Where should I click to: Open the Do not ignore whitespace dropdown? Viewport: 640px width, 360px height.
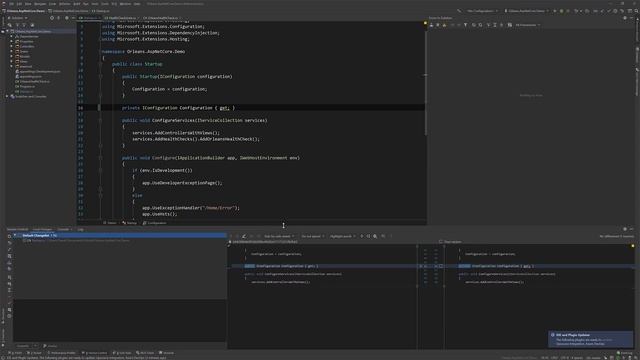point(313,236)
